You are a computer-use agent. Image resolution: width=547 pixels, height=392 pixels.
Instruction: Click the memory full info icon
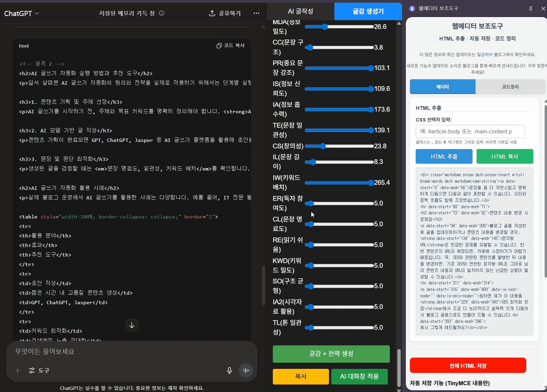(162, 13)
